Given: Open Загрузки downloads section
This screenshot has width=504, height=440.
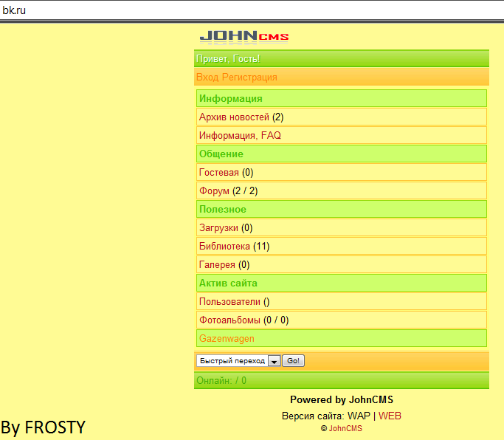Looking at the screenshot, I should (218, 227).
